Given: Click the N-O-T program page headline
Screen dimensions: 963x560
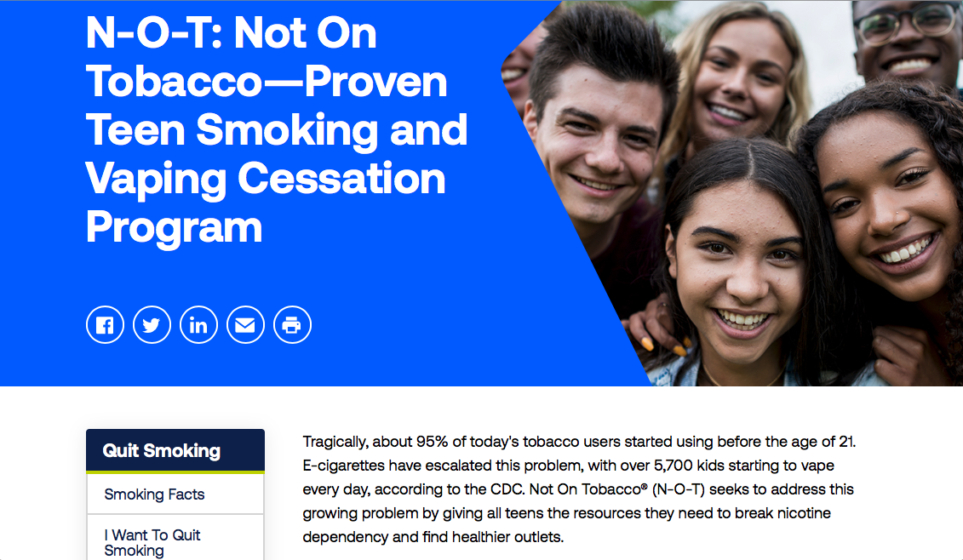Looking at the screenshot, I should pyautogui.click(x=277, y=129).
